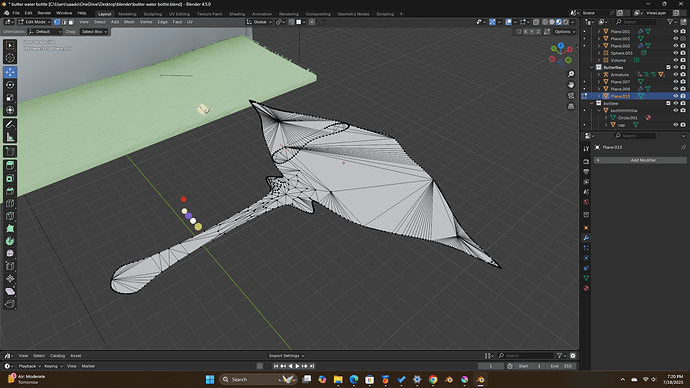690x388 pixels.
Task: Select the Knife tool
Action: click(10, 216)
